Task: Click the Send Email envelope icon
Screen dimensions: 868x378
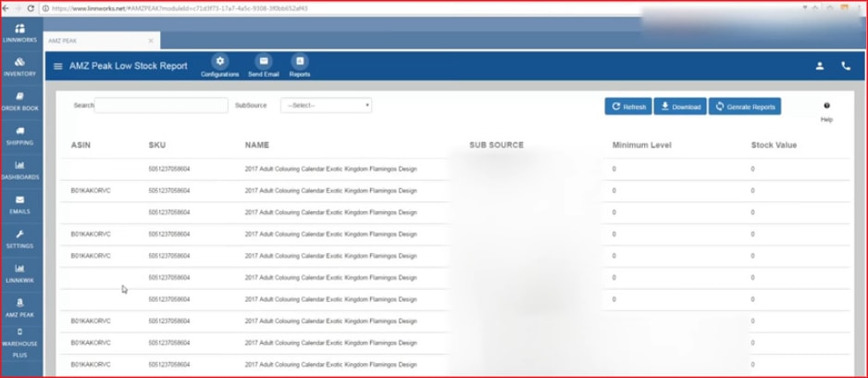Action: (x=264, y=61)
